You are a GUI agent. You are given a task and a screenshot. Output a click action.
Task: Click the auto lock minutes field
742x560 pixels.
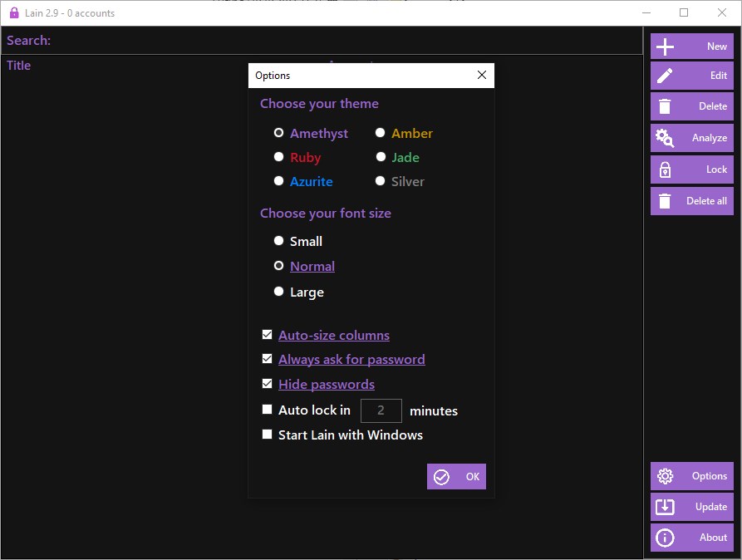(381, 410)
